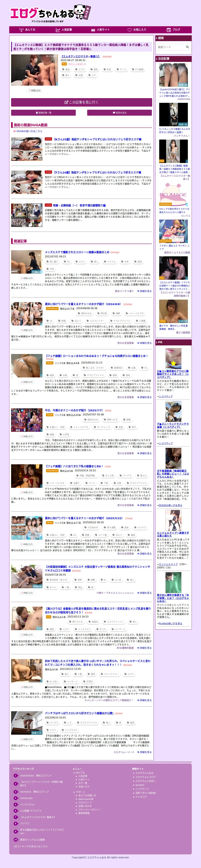Click 詳細を見る for 東京パンチラ通り entry

[144, 291]
